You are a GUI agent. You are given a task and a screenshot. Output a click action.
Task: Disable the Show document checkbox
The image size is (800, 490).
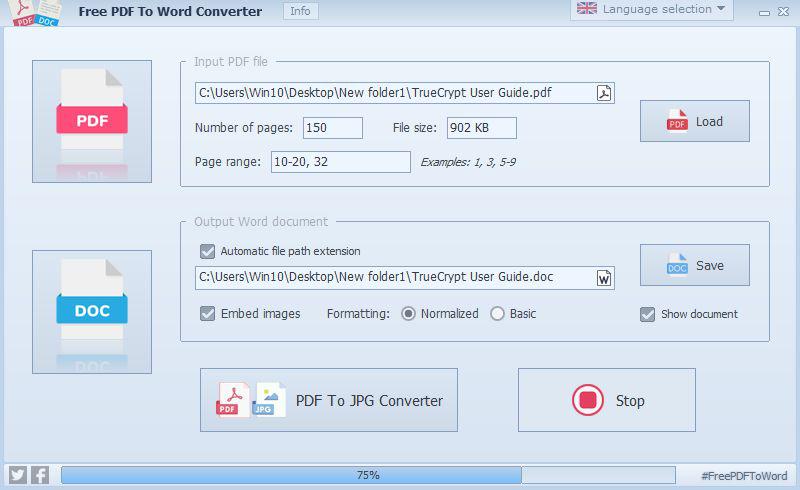pos(647,314)
